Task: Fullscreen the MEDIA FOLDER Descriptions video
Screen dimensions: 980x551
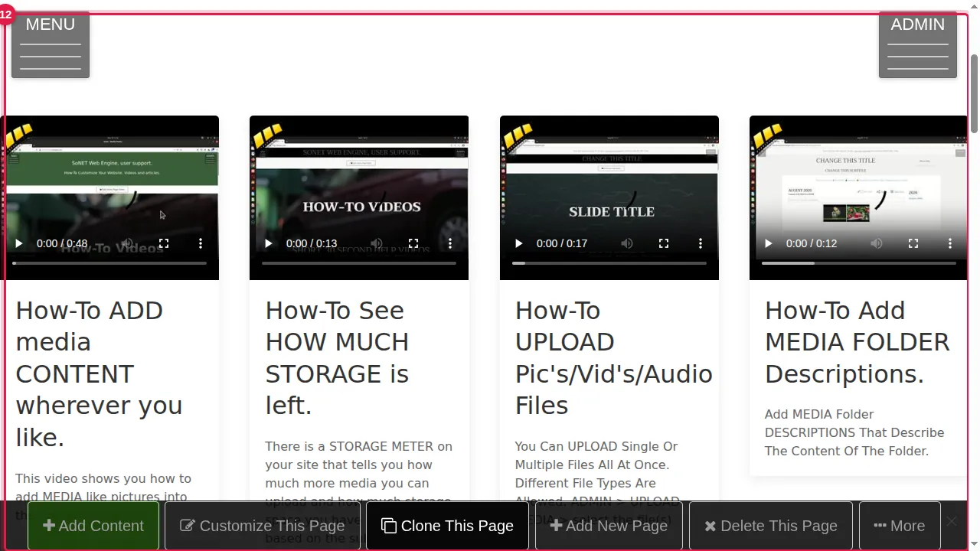Action: [x=913, y=243]
